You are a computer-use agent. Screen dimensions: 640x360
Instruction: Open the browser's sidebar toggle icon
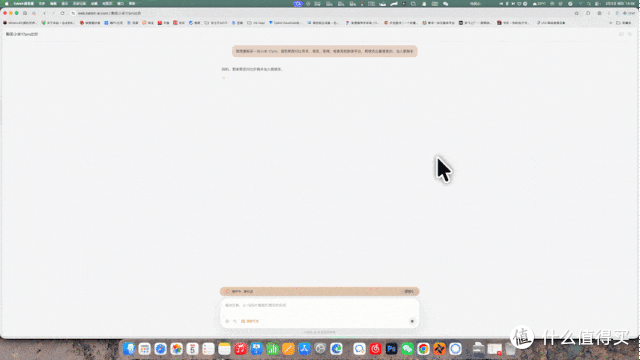(x=25, y=13)
